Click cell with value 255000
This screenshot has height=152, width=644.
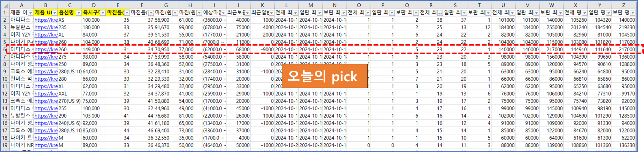(x=551, y=27)
